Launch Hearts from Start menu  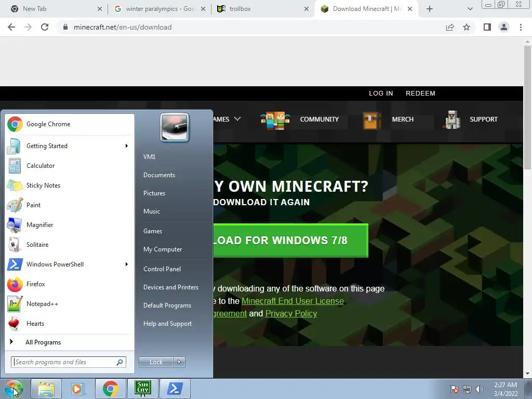pyautogui.click(x=70, y=323)
